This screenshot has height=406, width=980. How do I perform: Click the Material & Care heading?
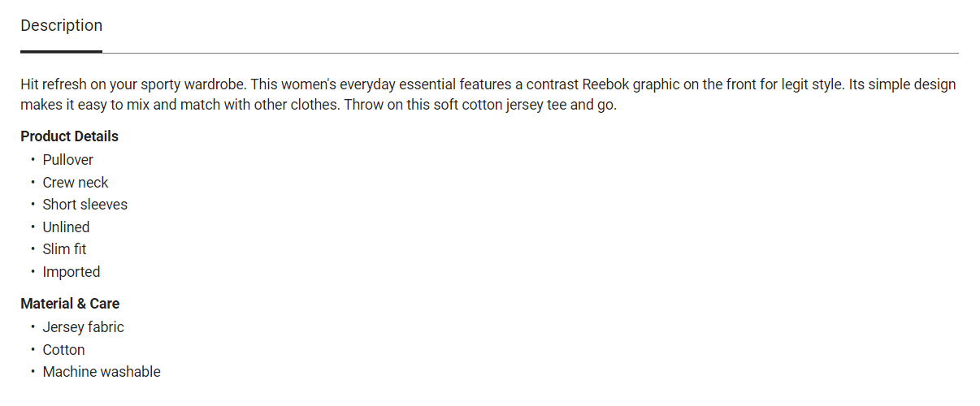[70, 304]
